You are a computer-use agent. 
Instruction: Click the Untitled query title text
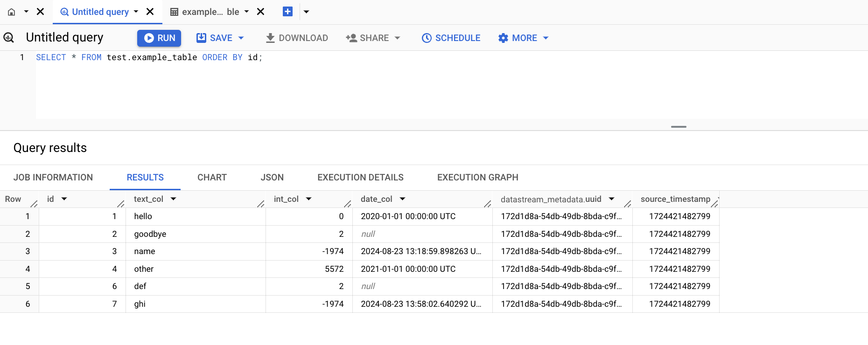coord(64,37)
